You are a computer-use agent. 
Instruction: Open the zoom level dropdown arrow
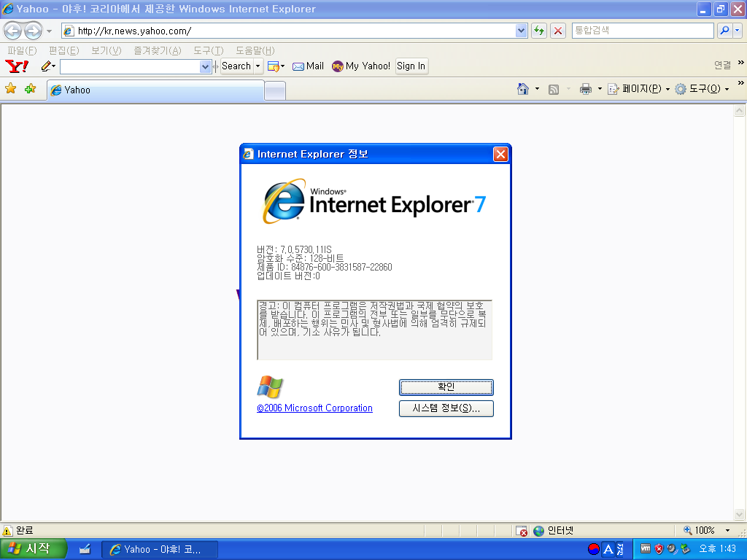pos(727,531)
